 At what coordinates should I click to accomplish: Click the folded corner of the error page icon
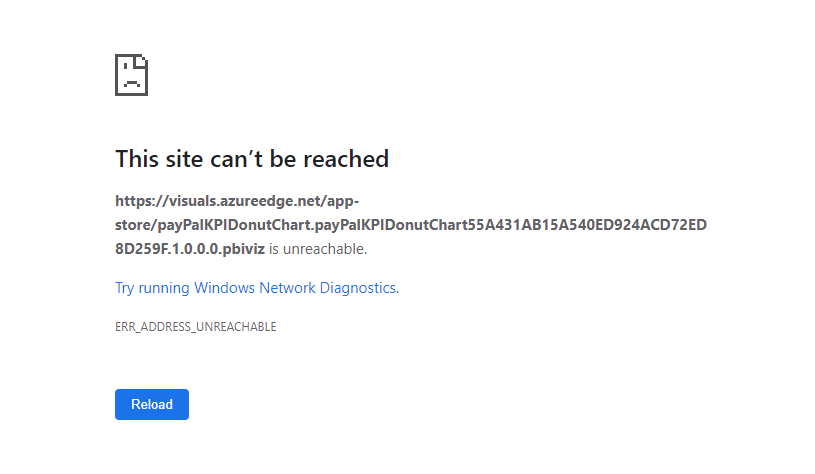(142, 60)
